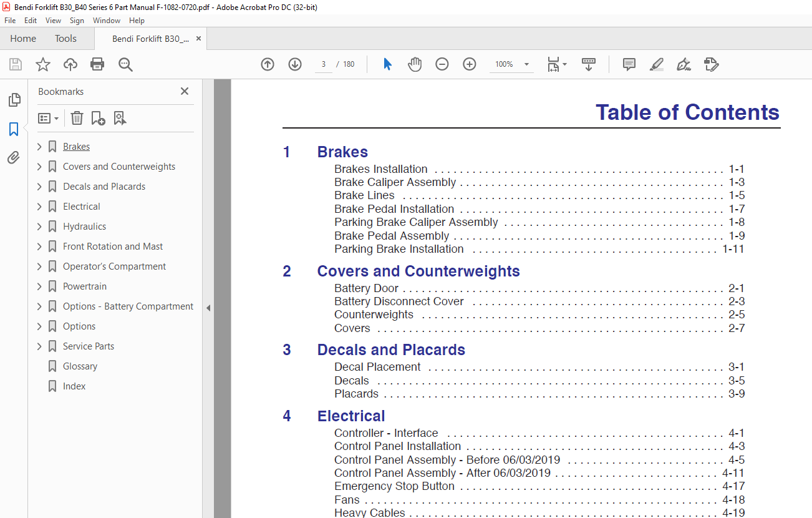Open the File menu
Screen dimensions: 812x518
10,21
